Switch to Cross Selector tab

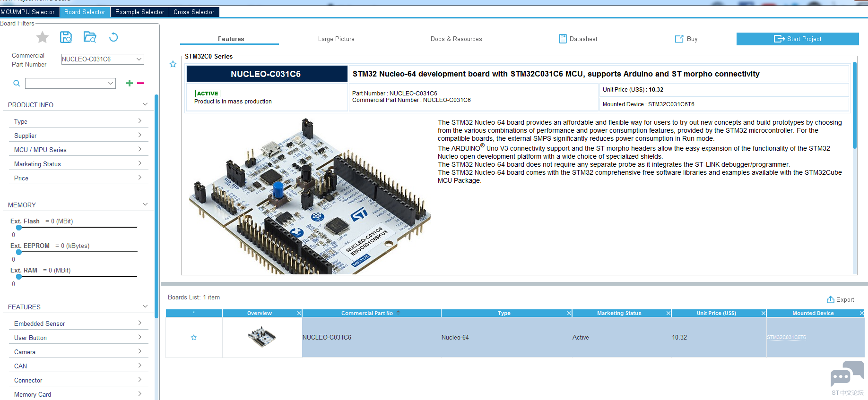pyautogui.click(x=194, y=12)
